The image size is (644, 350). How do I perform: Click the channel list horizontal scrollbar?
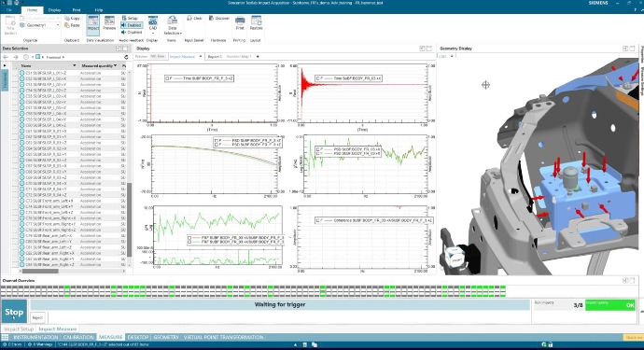pyautogui.click(x=72, y=271)
